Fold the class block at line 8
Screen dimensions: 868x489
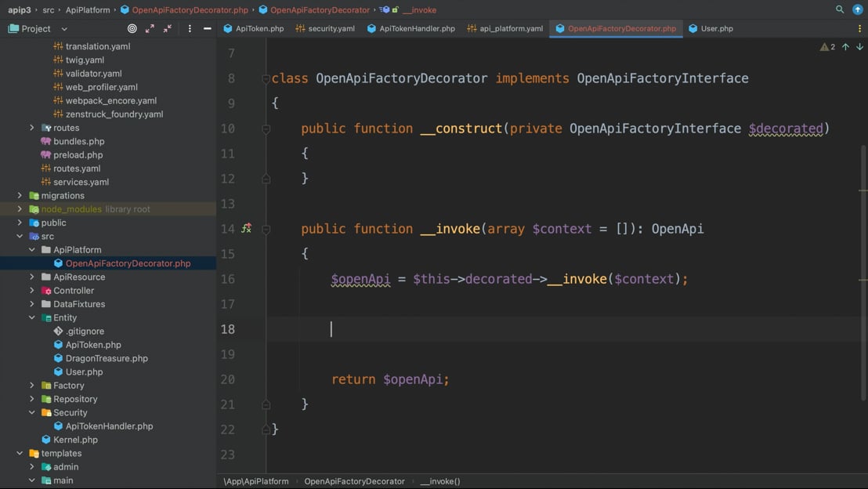[266, 78]
